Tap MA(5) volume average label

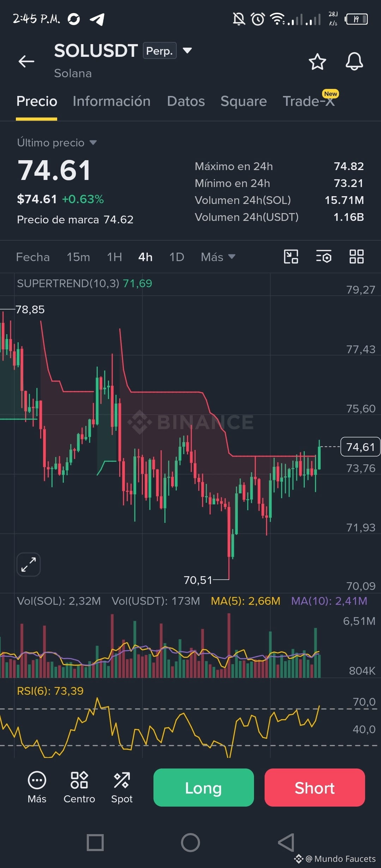point(246,601)
